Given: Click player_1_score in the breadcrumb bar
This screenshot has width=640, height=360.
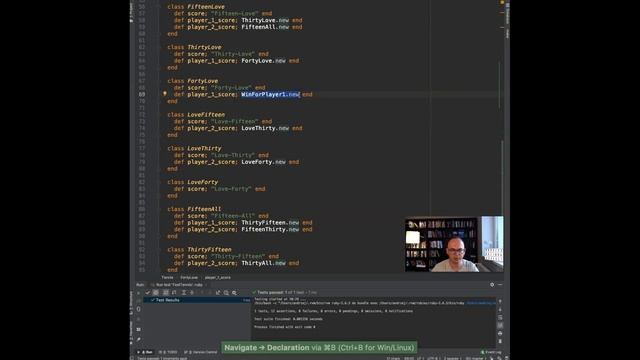Looking at the screenshot, I should [x=218, y=278].
